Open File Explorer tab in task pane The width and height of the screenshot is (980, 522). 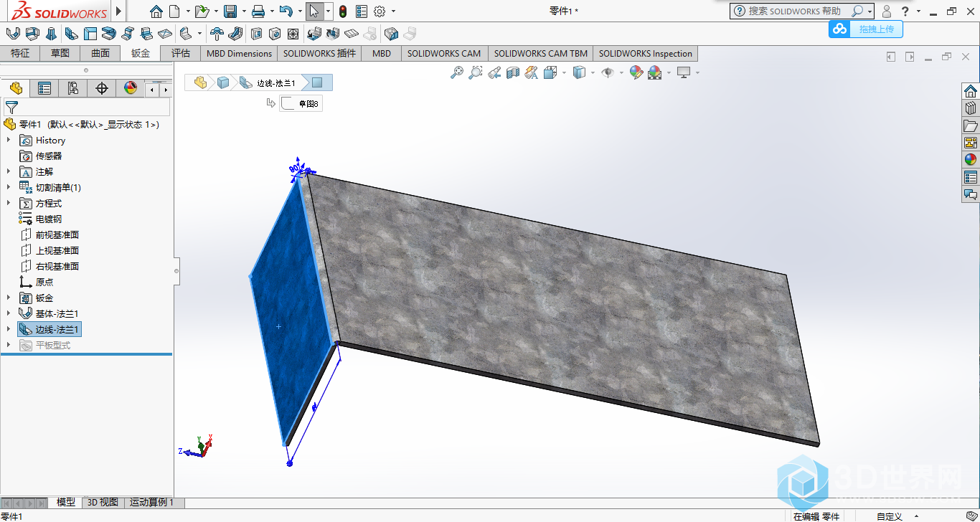tap(971, 125)
